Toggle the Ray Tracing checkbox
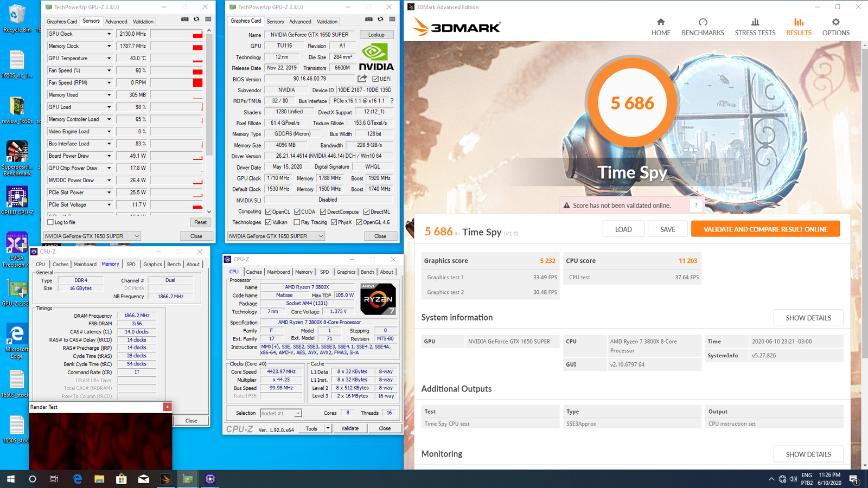 pos(297,222)
